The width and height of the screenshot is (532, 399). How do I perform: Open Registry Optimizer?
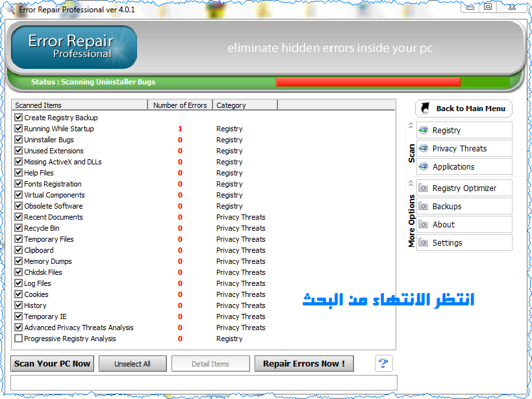464,188
